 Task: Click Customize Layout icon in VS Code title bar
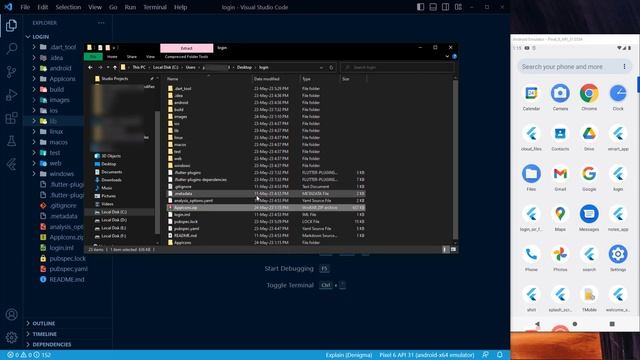[x=458, y=7]
